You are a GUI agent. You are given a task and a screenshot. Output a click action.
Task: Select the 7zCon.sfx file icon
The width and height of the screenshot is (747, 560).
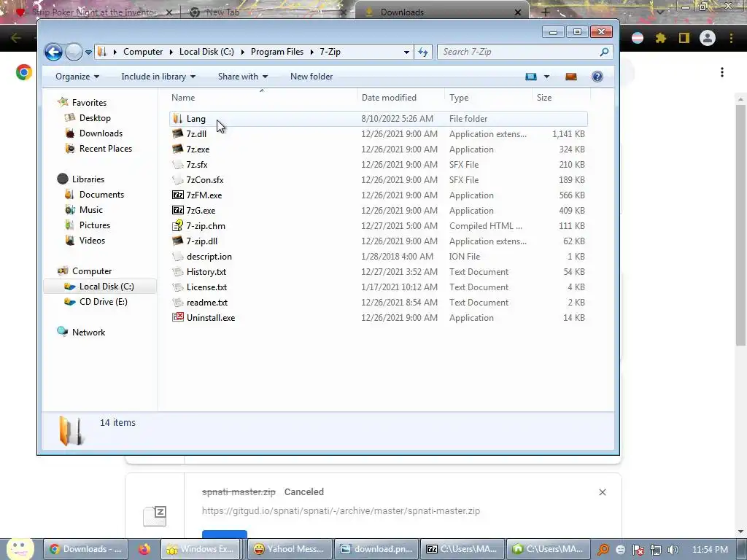(178, 179)
